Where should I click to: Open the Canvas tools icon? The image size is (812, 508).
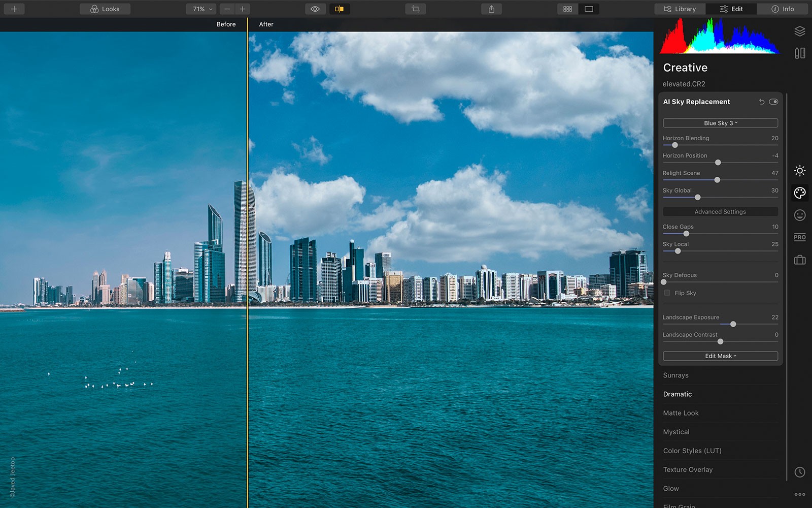click(800, 53)
